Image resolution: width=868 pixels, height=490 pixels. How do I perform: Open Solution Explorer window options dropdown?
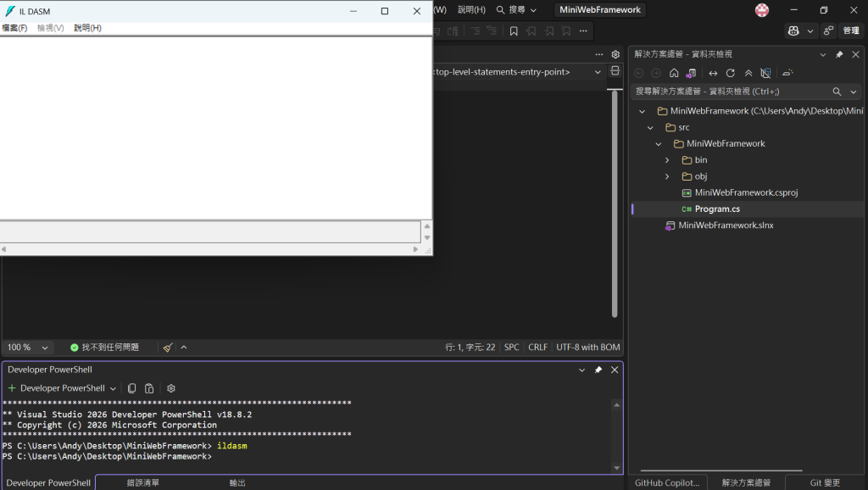point(823,54)
